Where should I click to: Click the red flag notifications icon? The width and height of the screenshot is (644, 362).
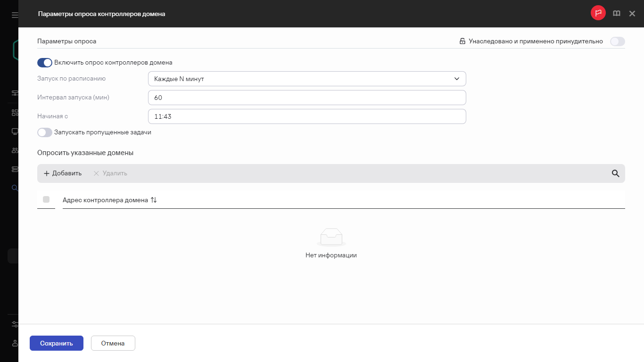tap(598, 14)
